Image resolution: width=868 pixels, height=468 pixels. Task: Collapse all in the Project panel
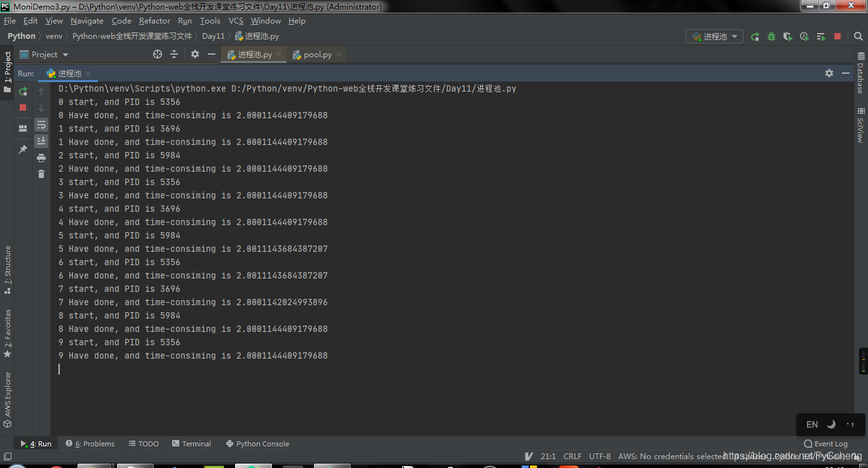tap(174, 55)
